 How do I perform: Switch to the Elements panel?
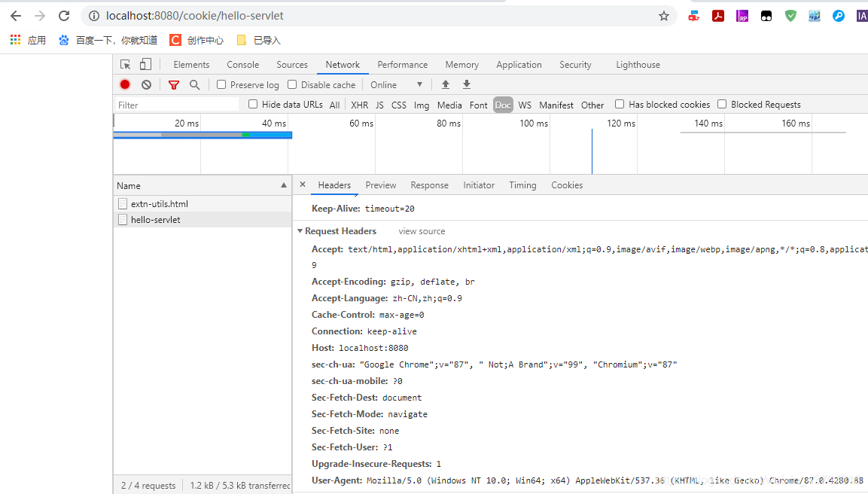coord(191,65)
